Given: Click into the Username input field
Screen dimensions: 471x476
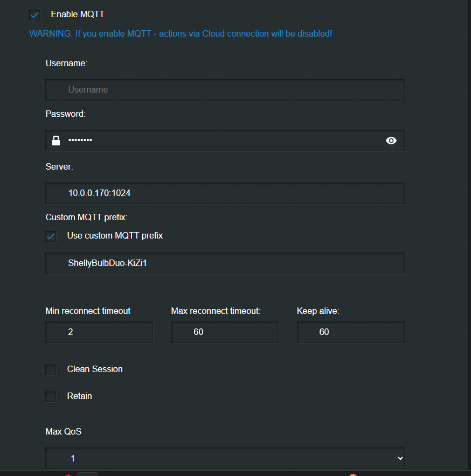Looking at the screenshot, I should pos(225,90).
